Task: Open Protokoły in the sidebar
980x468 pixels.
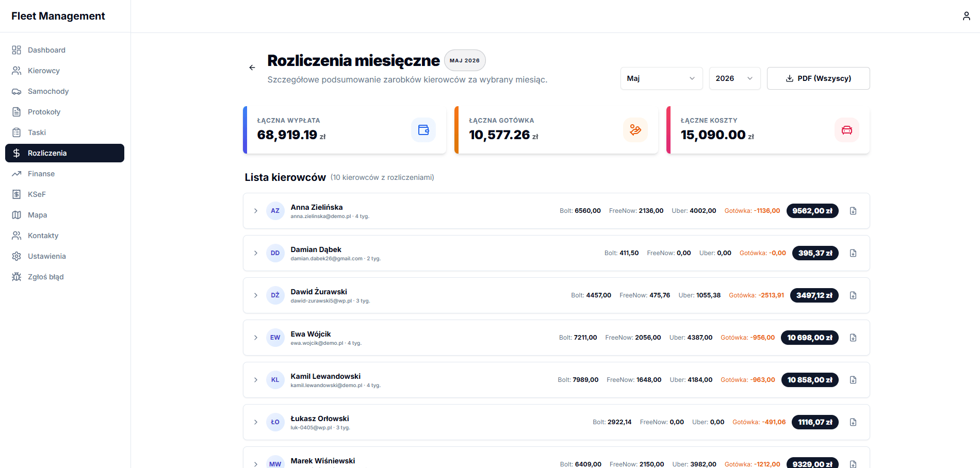Action: pos(64,112)
